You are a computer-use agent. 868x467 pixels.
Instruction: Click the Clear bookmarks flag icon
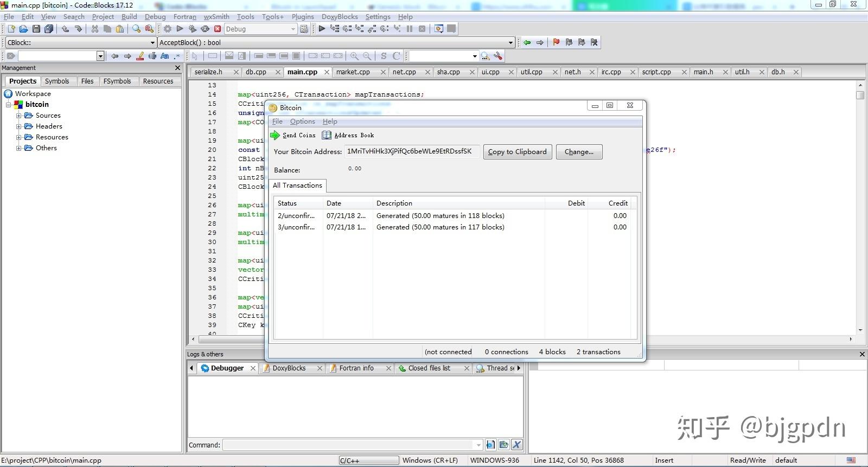coord(594,42)
